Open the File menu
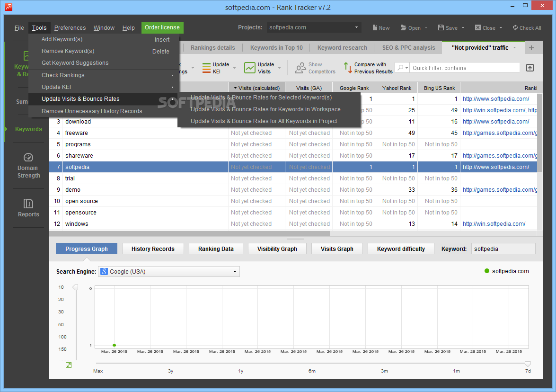Image resolution: width=556 pixels, height=392 pixels. coord(19,27)
